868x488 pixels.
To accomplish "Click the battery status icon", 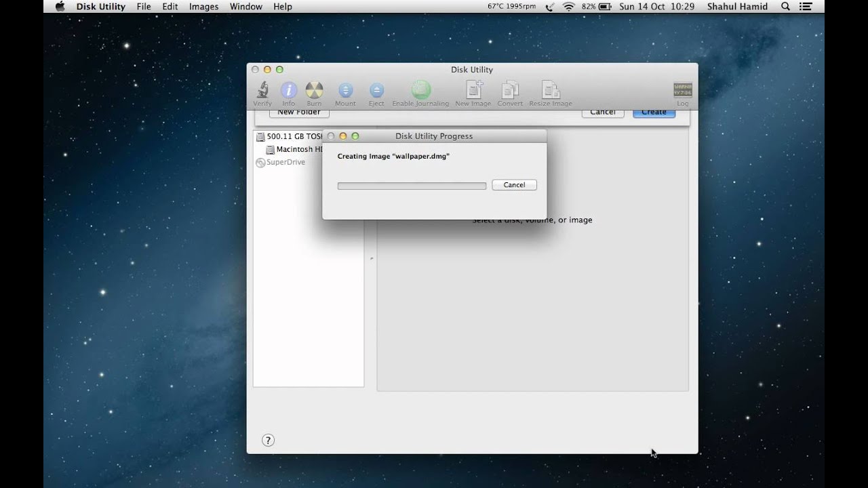I will pos(605,6).
